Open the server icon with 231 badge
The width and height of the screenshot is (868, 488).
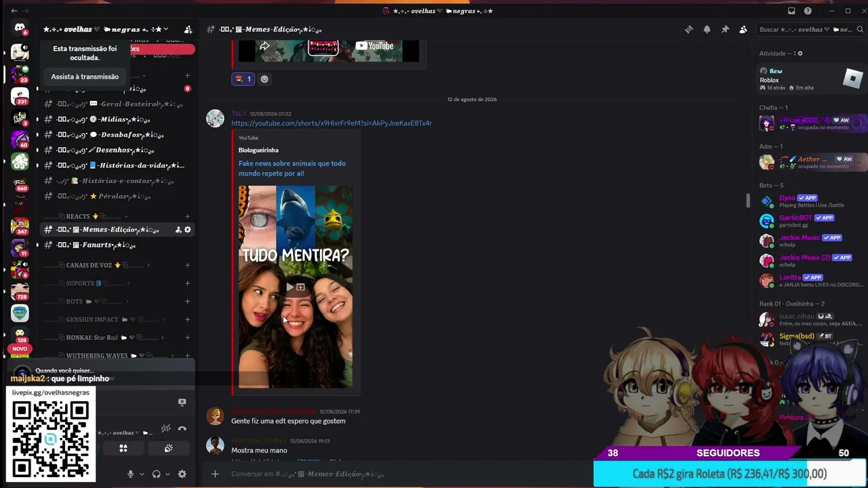20,96
